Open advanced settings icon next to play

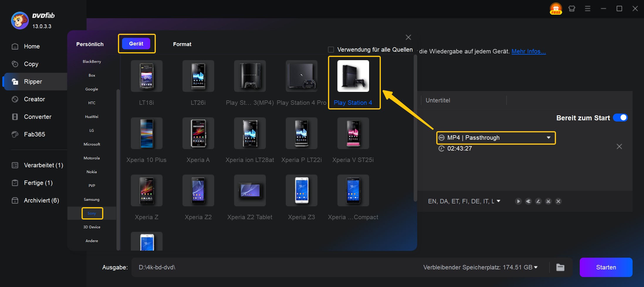click(x=528, y=201)
